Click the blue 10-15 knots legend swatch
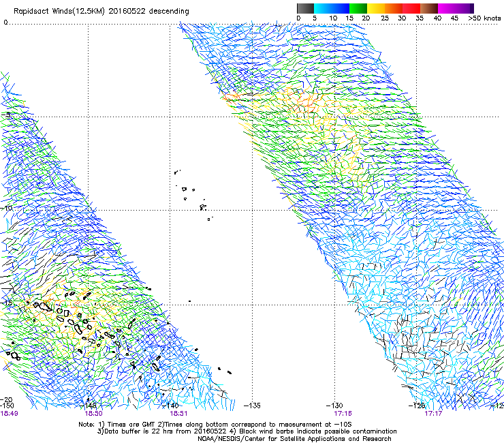 click(341, 8)
